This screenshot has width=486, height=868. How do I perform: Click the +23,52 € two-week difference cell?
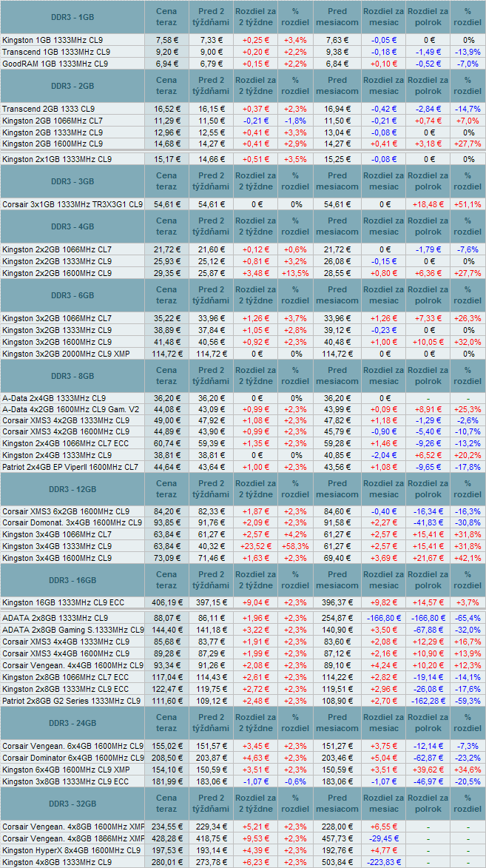(x=255, y=546)
